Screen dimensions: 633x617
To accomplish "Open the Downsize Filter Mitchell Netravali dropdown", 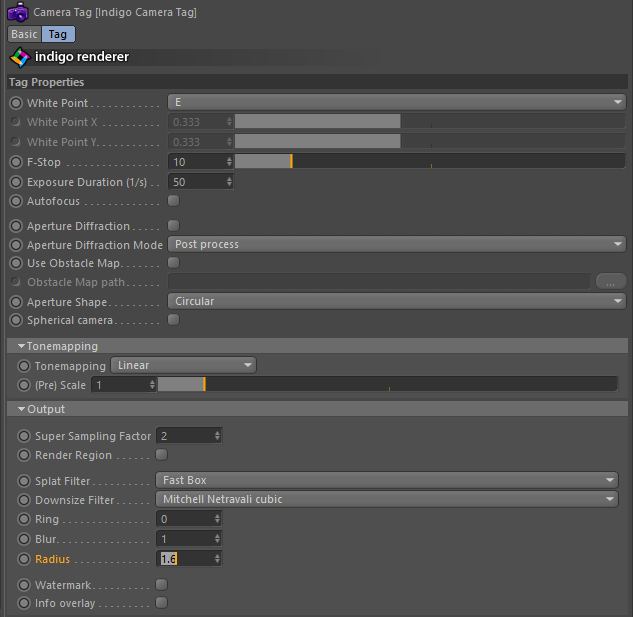I will coord(388,500).
